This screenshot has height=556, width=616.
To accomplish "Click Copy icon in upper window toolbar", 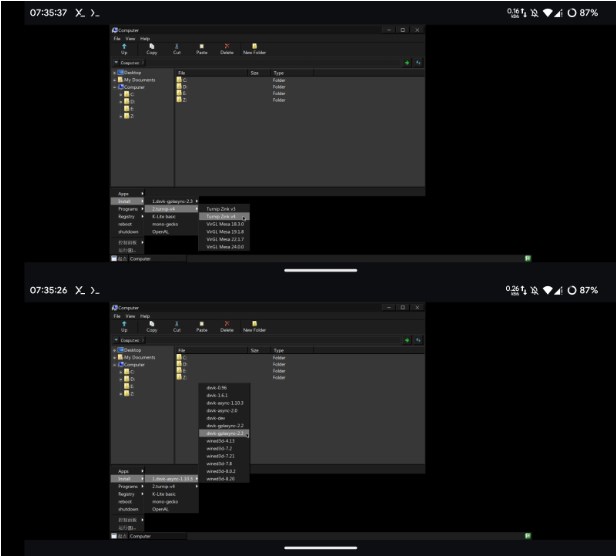I will [151, 46].
